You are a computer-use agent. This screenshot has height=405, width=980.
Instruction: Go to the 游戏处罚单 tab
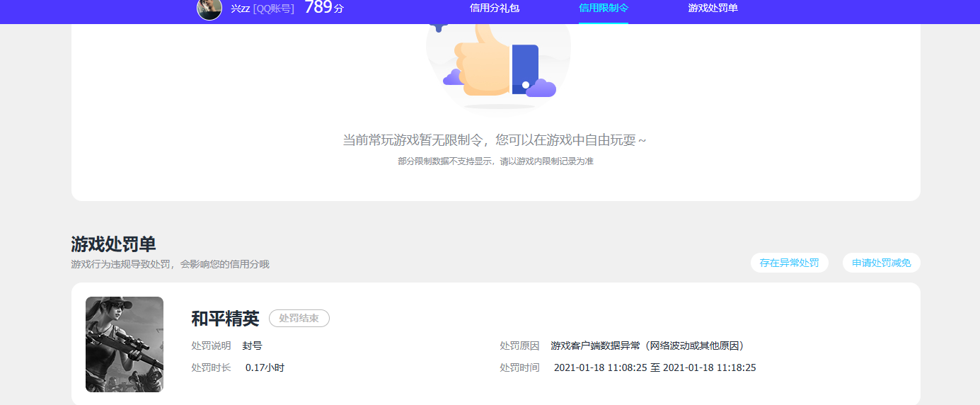click(x=713, y=8)
